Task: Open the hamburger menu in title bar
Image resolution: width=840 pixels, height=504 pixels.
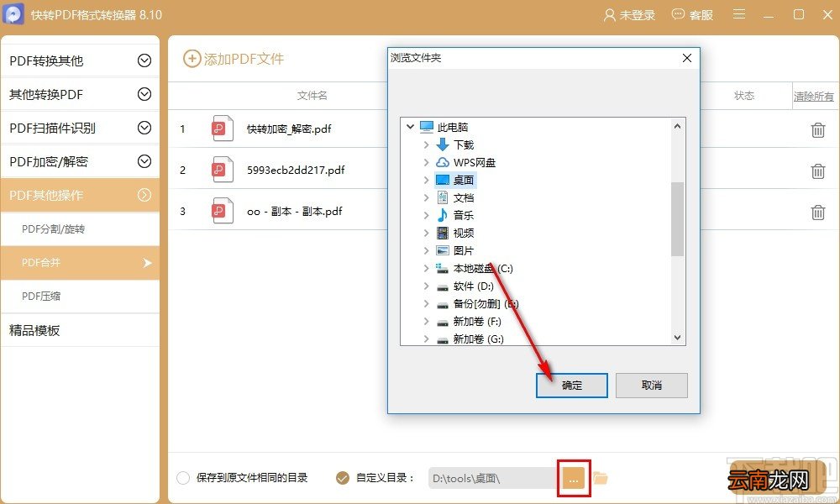Action: (738, 14)
